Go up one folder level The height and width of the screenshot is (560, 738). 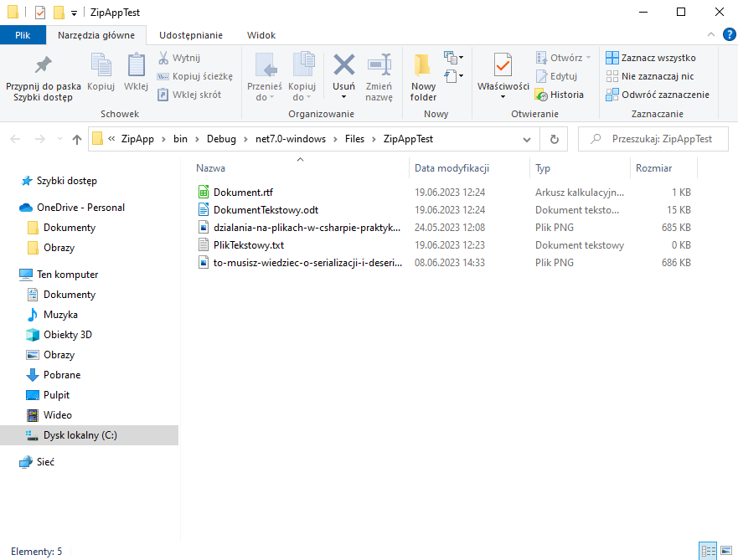tap(77, 139)
